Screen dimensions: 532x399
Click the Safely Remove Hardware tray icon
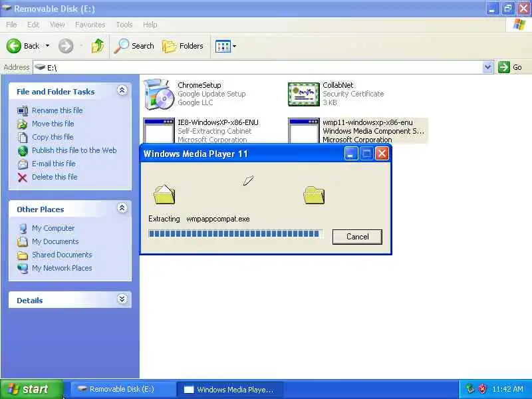tap(470, 389)
